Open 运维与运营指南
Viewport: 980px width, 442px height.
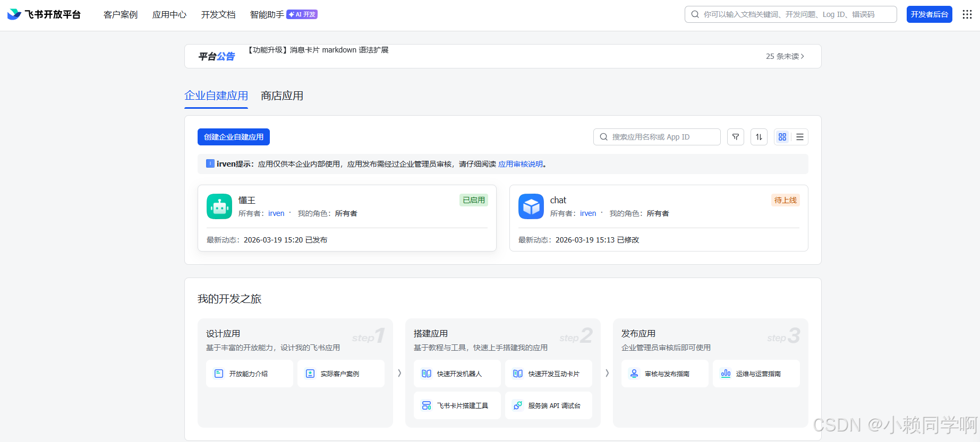tap(756, 374)
